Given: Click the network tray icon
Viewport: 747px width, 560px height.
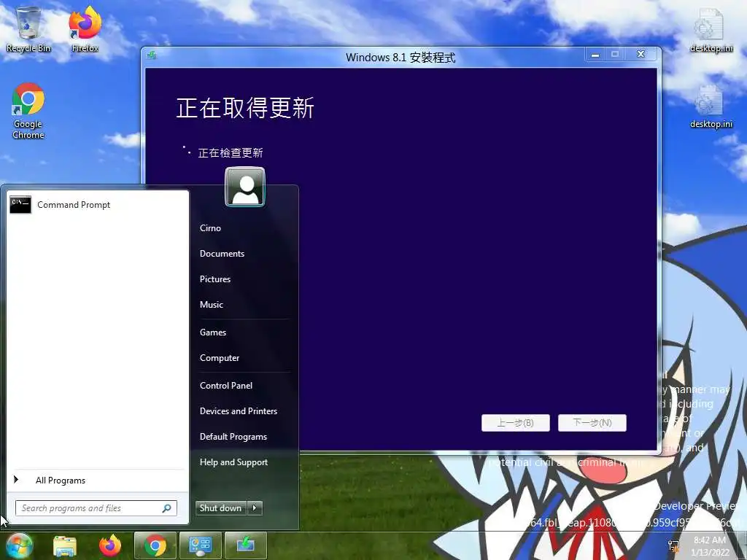Looking at the screenshot, I should 673,545.
